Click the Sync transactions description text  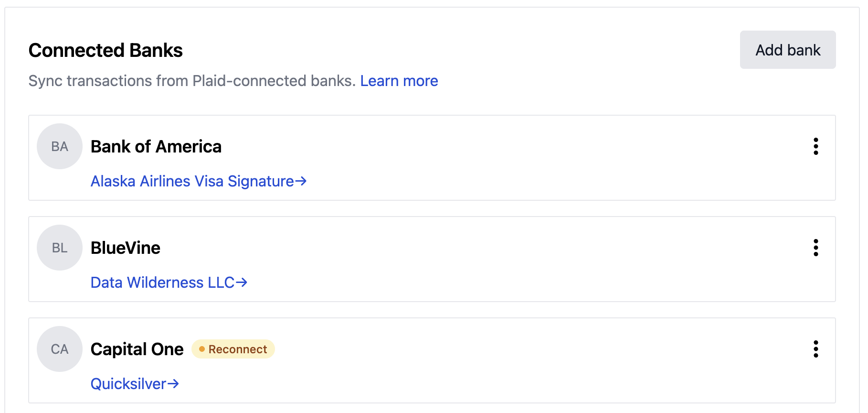point(192,81)
